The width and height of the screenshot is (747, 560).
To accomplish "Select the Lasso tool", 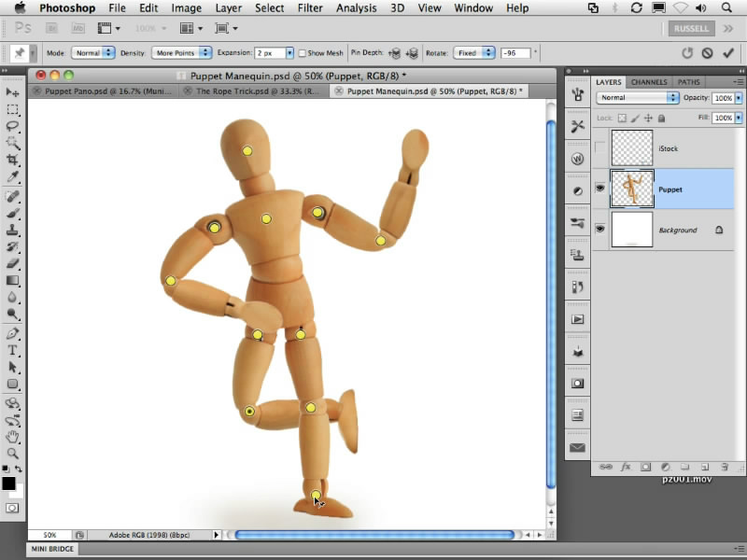I will pyautogui.click(x=13, y=126).
